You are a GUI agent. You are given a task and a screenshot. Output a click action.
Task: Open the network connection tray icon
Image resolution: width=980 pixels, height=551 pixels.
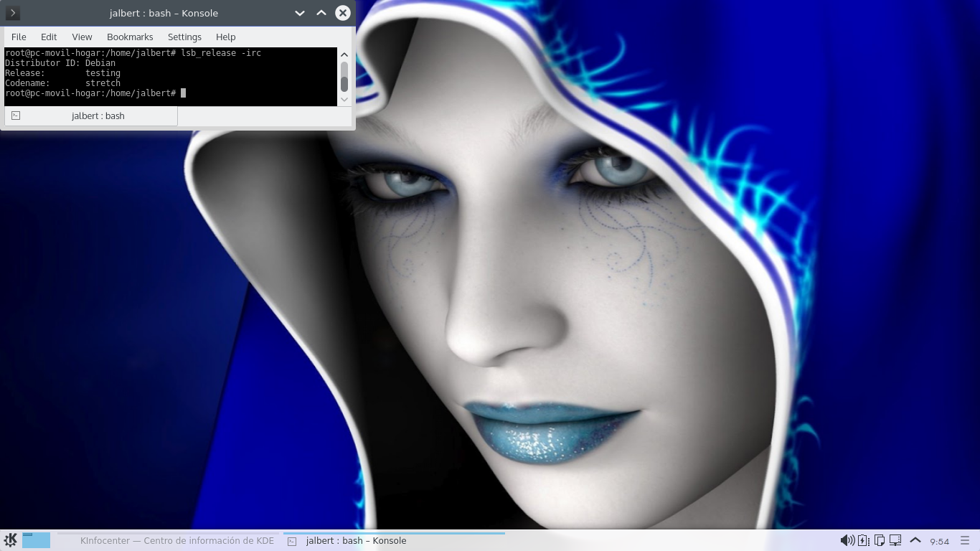[x=895, y=540]
